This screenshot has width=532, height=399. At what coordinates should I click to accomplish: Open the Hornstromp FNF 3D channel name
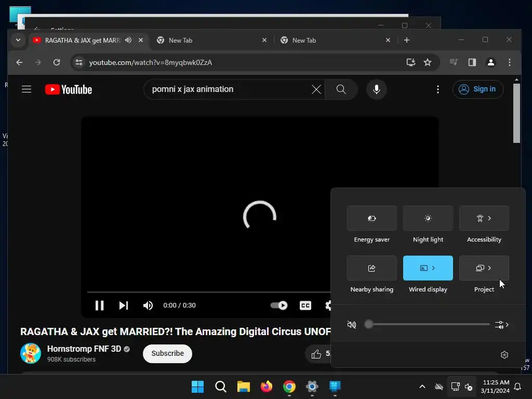pyautogui.click(x=84, y=349)
